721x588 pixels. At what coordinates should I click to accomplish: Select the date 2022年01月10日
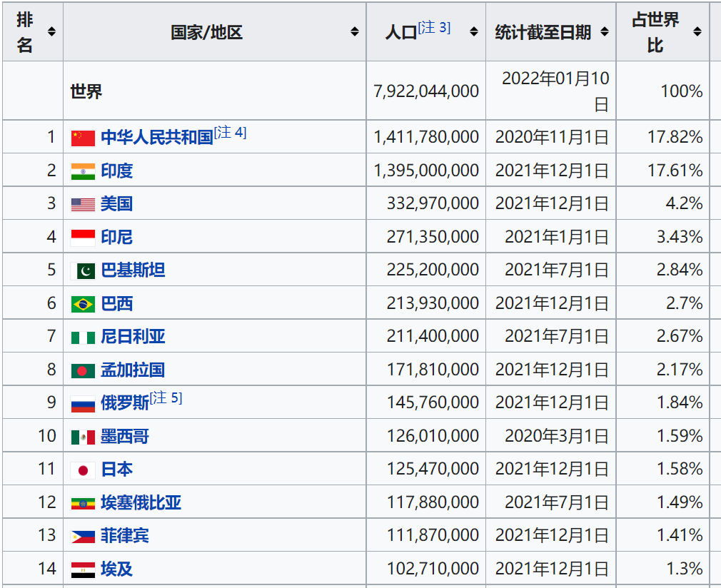tap(556, 91)
